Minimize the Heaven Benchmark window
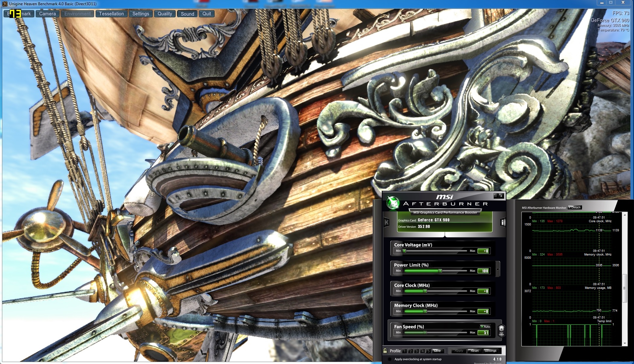Image resolution: width=634 pixels, height=364 pixels. pyautogui.click(x=601, y=3)
